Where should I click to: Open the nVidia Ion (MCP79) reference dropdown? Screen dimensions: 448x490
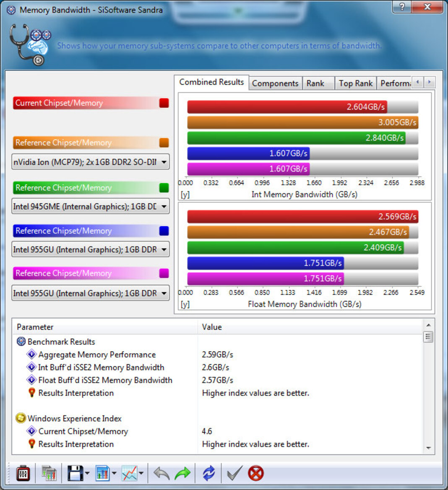91,162
